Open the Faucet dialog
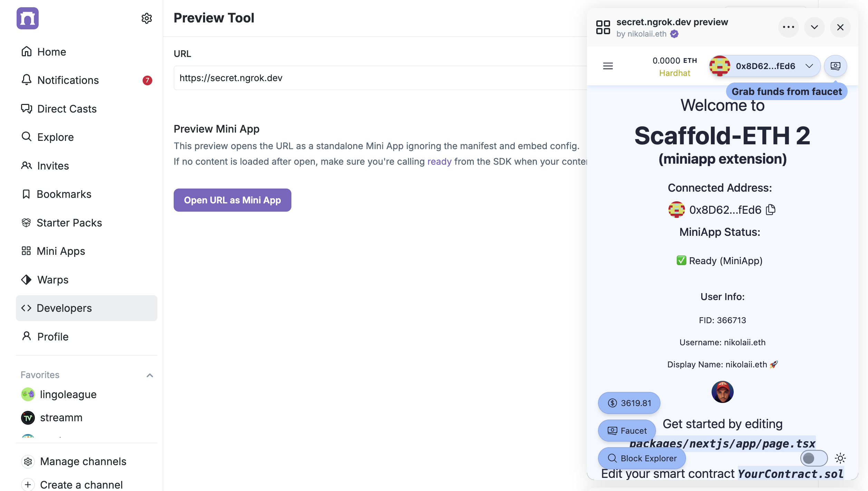Viewport: 868px width, 491px height. click(x=627, y=431)
